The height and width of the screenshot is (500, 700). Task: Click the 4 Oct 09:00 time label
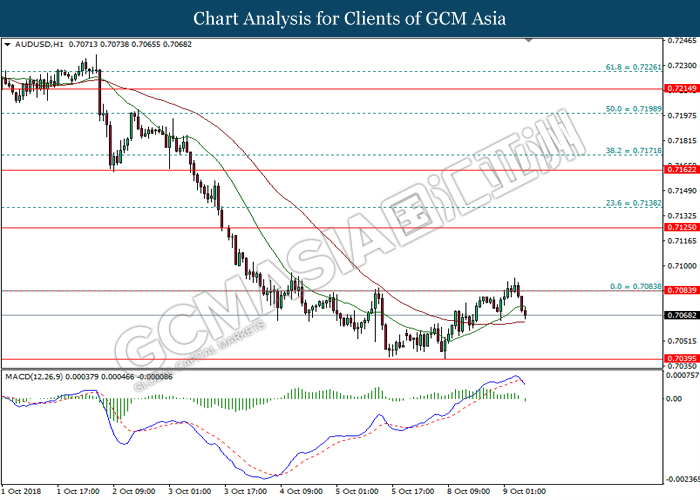coord(301,491)
